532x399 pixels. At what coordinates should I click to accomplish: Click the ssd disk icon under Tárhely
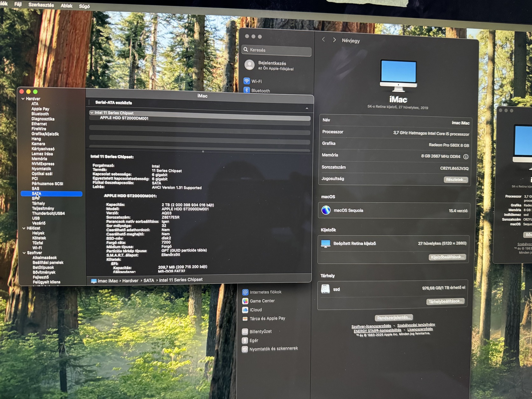(x=325, y=289)
